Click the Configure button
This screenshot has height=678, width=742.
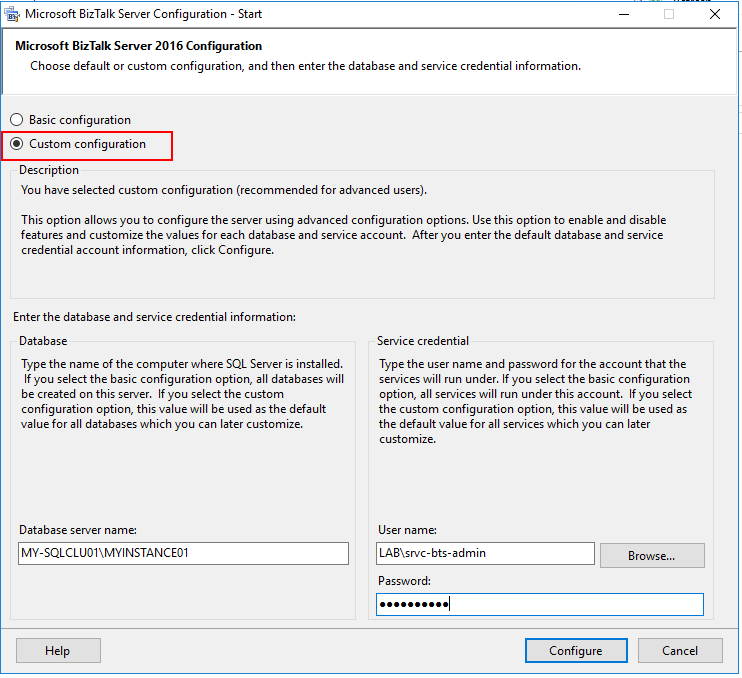pos(576,651)
